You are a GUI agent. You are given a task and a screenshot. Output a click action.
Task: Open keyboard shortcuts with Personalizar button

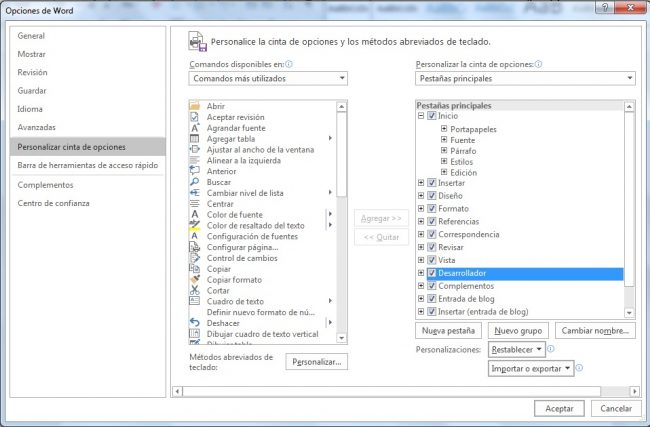317,362
